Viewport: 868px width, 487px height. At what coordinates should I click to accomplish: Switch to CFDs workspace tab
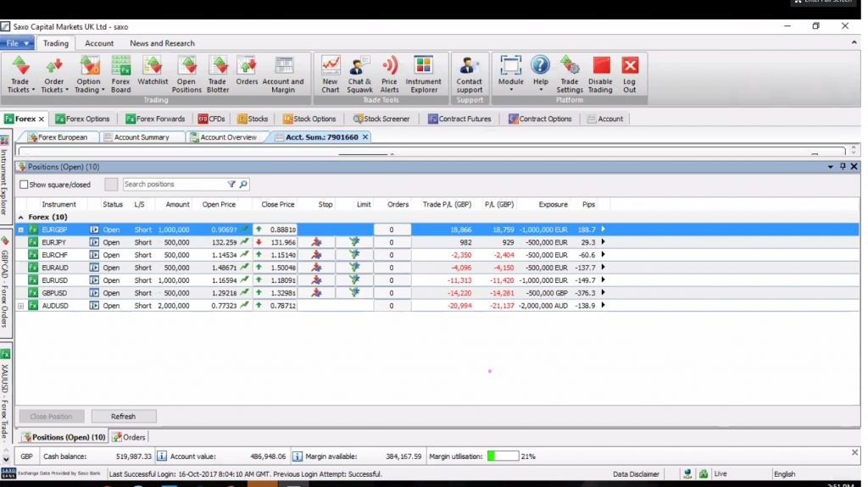(x=211, y=119)
